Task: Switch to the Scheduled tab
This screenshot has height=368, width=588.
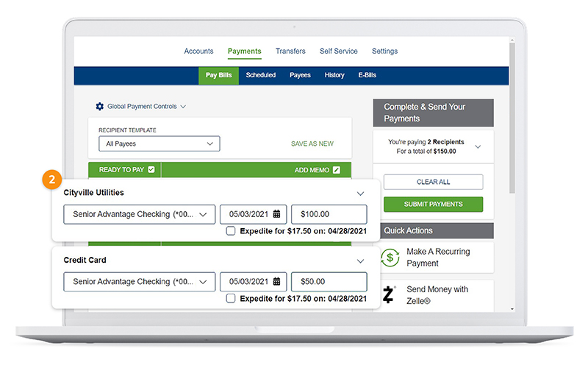Action: pos(261,75)
